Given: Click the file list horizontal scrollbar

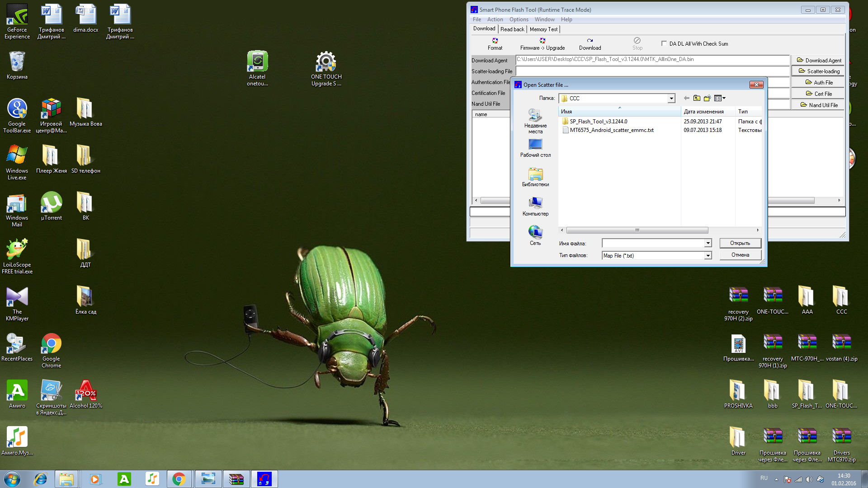Looking at the screenshot, I should 637,230.
